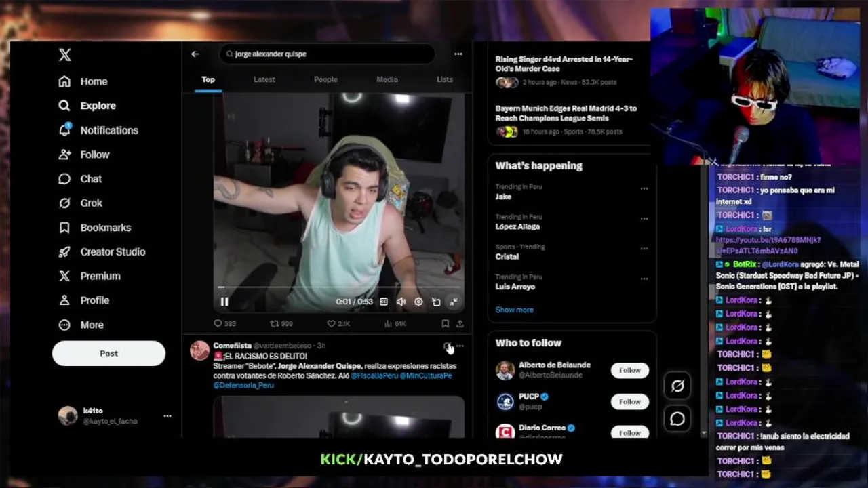The height and width of the screenshot is (488, 868).
Task: Mute the video volume
Action: tap(401, 302)
